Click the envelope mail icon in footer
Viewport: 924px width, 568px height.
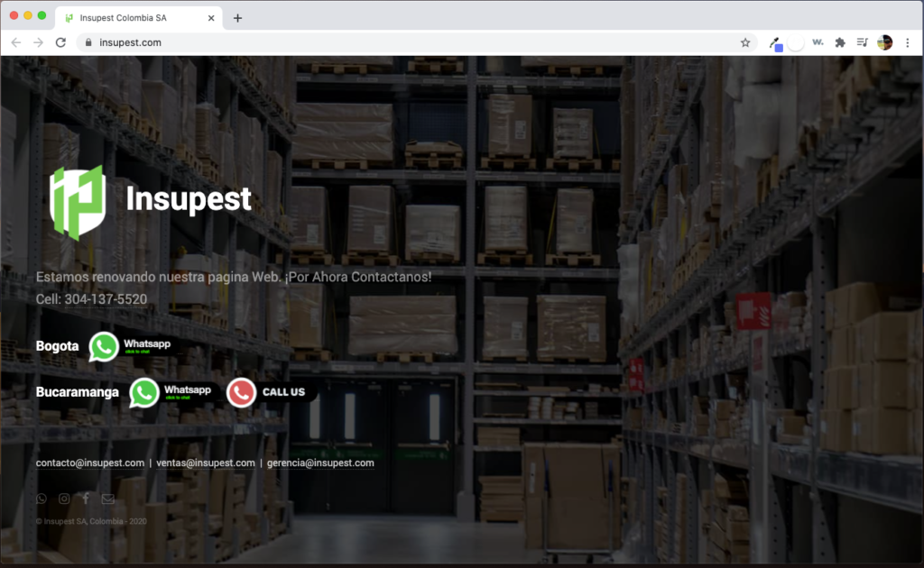pyautogui.click(x=108, y=499)
